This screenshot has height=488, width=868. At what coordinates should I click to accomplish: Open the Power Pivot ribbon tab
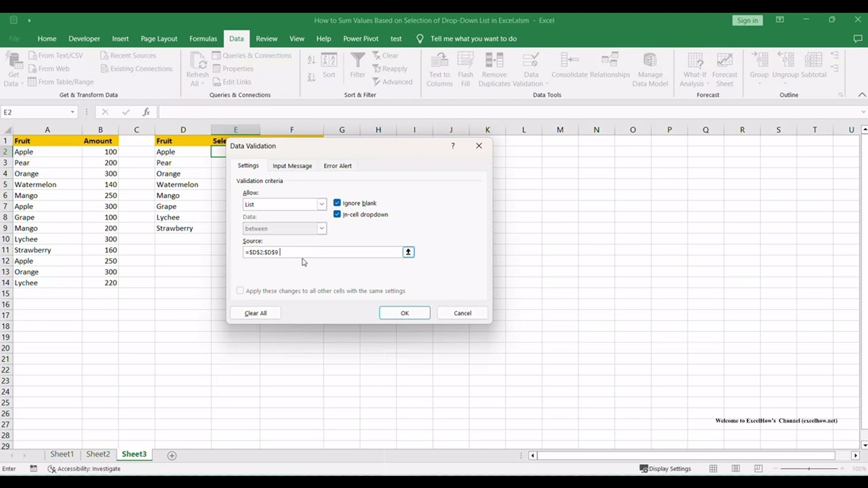pos(361,39)
